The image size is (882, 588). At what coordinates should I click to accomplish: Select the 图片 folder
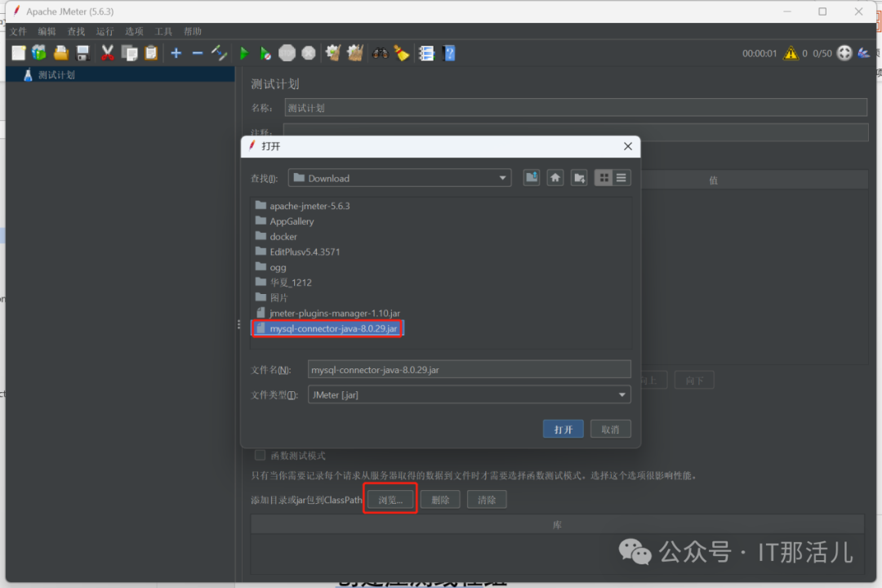[272, 297]
